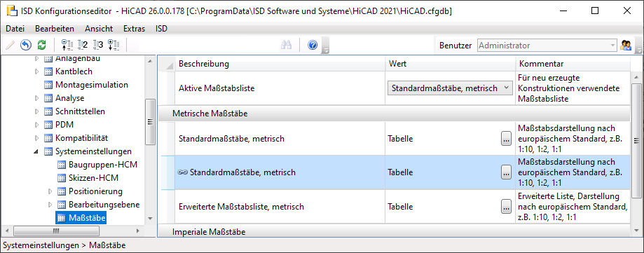Click ellipsis button in highlighted Standardmaßstäbe row
The image size is (644, 253).
pyautogui.click(x=506, y=172)
